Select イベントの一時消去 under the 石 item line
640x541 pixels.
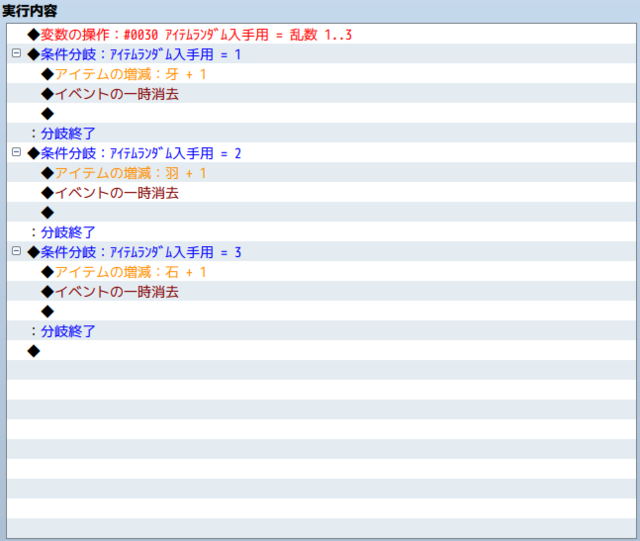click(321, 292)
